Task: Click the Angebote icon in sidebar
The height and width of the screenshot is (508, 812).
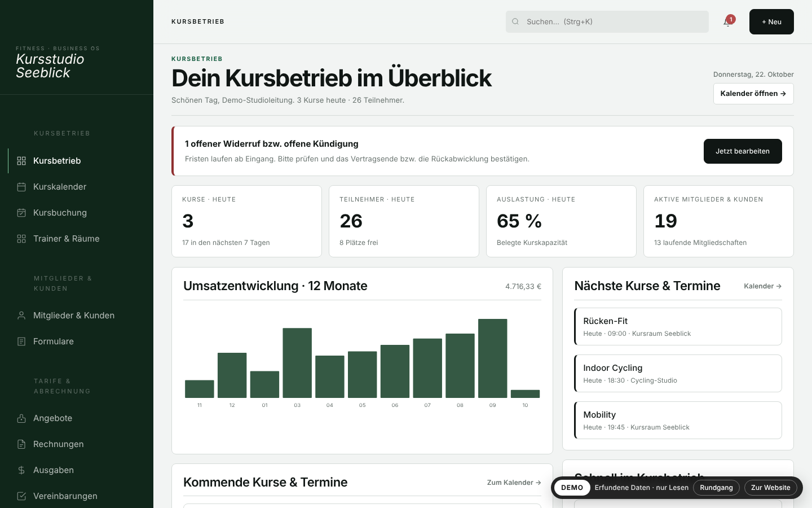Action: 21,418
